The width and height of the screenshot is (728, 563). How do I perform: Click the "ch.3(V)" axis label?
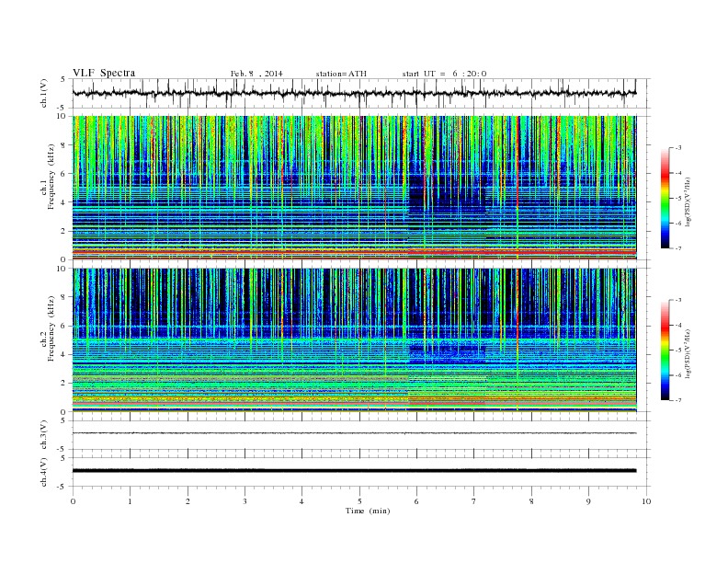tap(44, 434)
